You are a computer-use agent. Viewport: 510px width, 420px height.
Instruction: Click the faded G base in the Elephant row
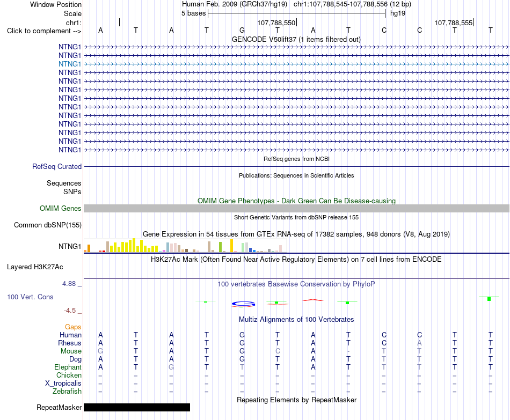(x=171, y=367)
